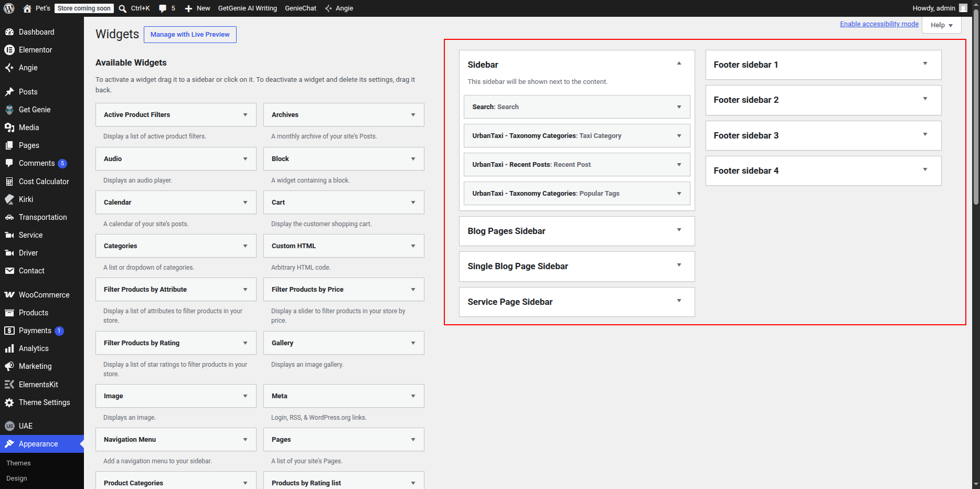The height and width of the screenshot is (489, 980).
Task: Click the Filter Products by Price widget
Action: tap(344, 290)
